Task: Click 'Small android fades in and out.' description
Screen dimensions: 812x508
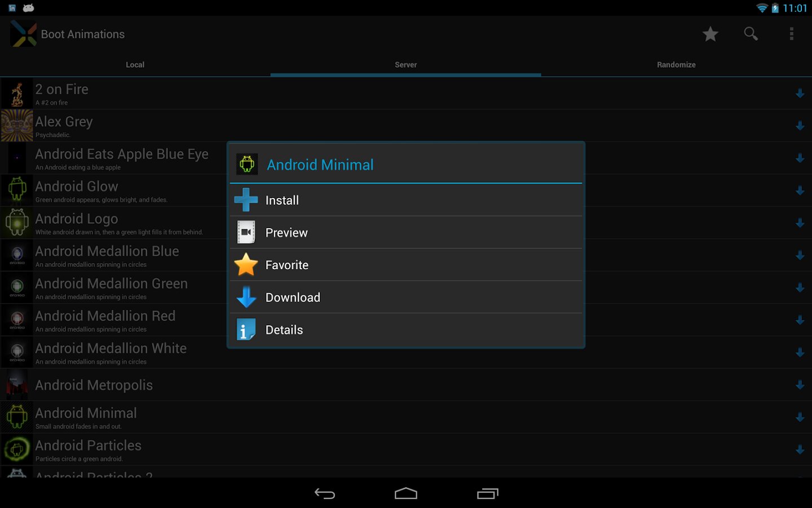Action: click(78, 427)
